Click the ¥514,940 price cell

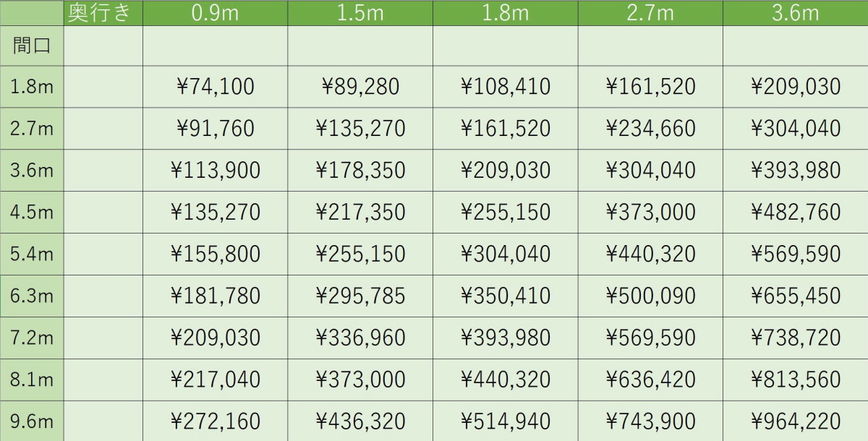(x=506, y=421)
